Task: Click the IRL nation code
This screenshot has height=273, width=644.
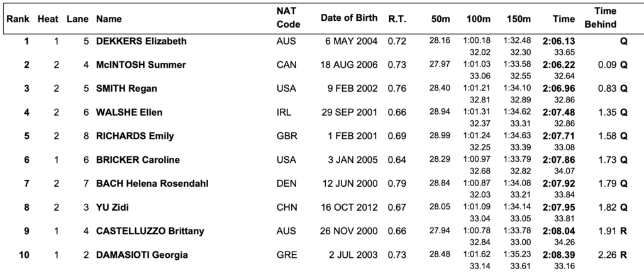Action: point(284,113)
